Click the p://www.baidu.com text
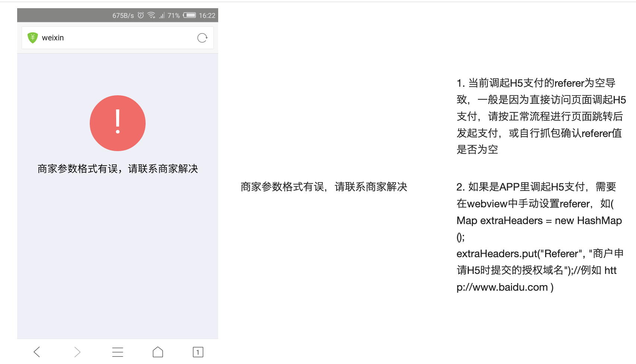636x364 pixels. (x=502, y=287)
